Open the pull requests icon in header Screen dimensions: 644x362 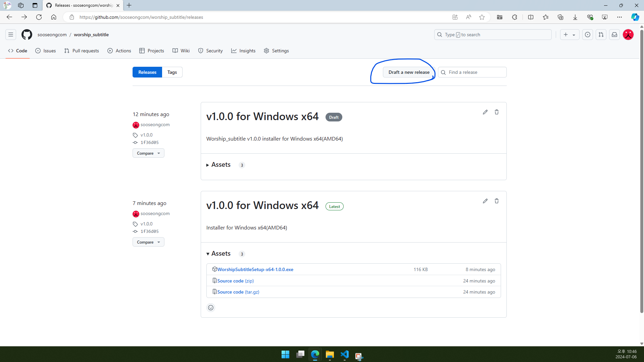click(601, 35)
